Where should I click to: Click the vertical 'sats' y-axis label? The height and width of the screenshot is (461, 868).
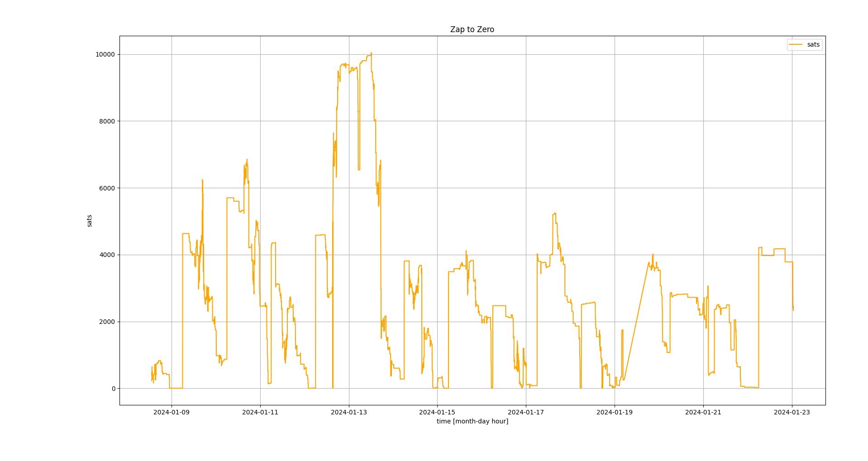pyautogui.click(x=89, y=221)
